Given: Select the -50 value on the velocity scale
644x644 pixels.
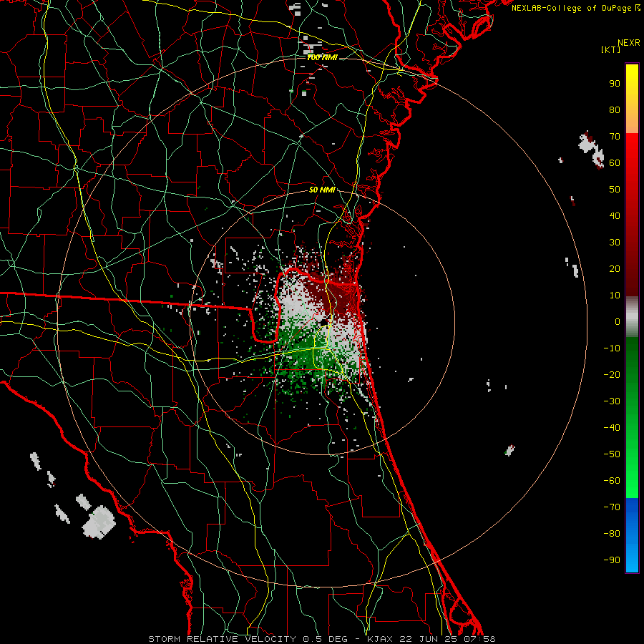Looking at the screenshot, I should (612, 454).
